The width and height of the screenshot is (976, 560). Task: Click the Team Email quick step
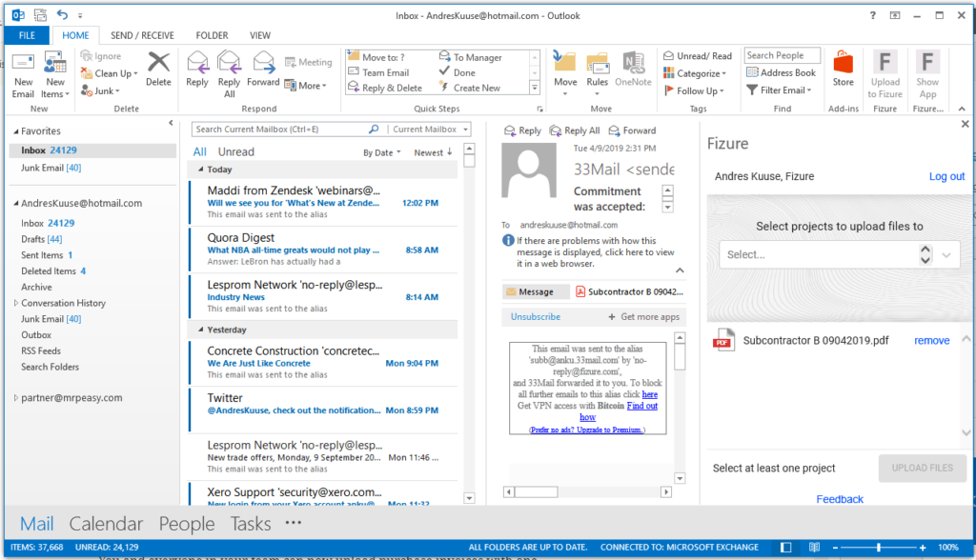pos(378,72)
